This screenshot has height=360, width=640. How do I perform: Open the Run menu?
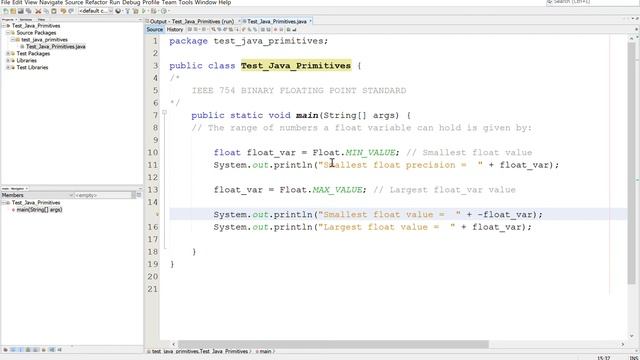click(115, 2)
